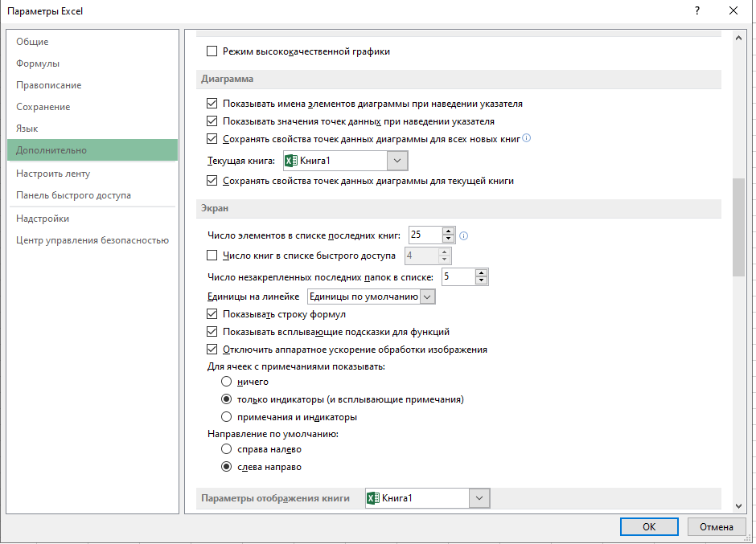Screen dimensions: 756x544
Task: Open Параметры отображения книги workbook dropdown
Action: click(479, 498)
